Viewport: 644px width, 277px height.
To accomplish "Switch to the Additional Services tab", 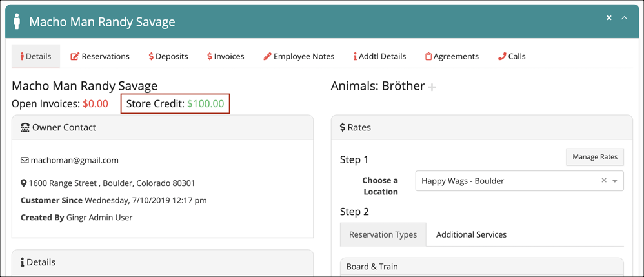I will 471,234.
